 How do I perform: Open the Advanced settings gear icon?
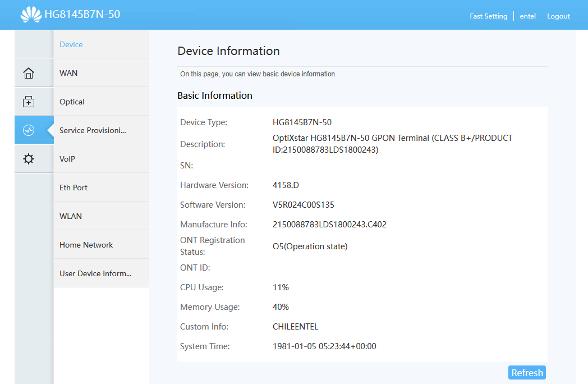click(x=29, y=159)
